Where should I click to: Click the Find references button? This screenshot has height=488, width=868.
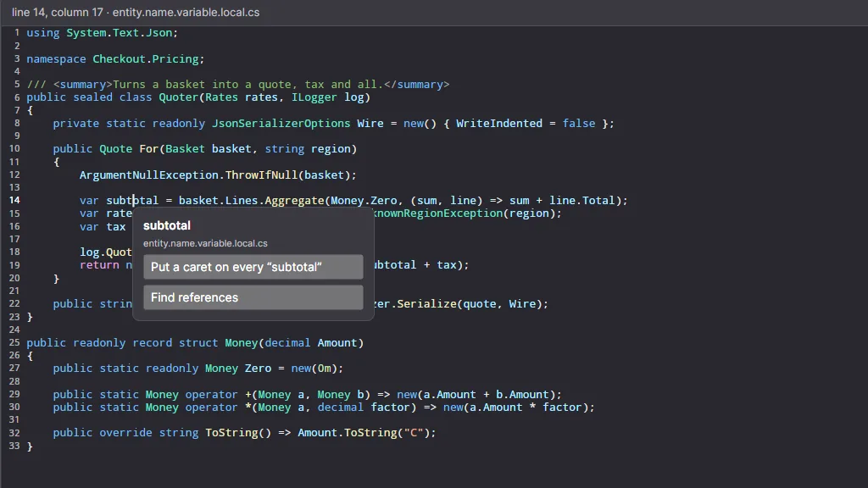(x=253, y=297)
